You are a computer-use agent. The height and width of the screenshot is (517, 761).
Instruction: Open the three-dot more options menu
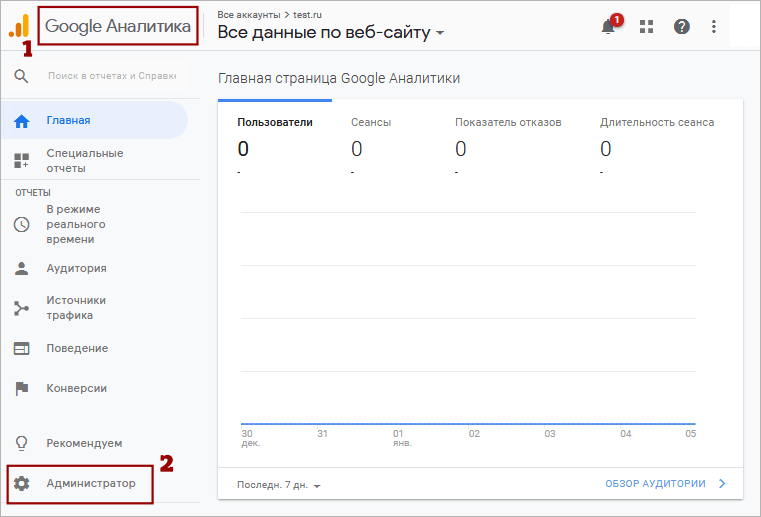coord(713,26)
